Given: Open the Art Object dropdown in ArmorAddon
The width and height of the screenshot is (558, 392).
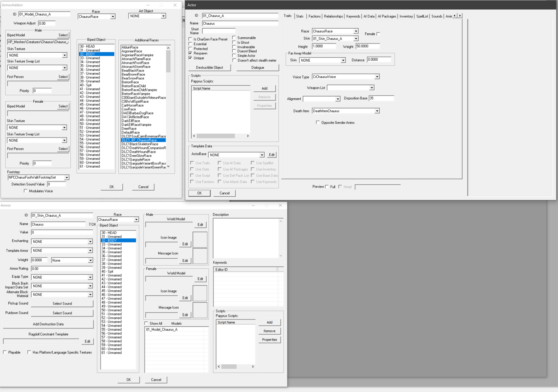Looking at the screenshot, I should tap(163, 16).
